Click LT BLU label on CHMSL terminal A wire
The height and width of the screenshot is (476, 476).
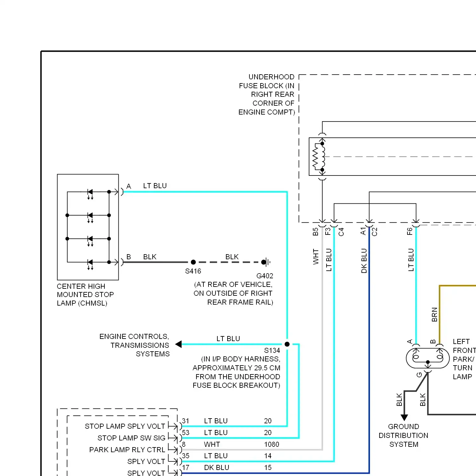pos(155,186)
